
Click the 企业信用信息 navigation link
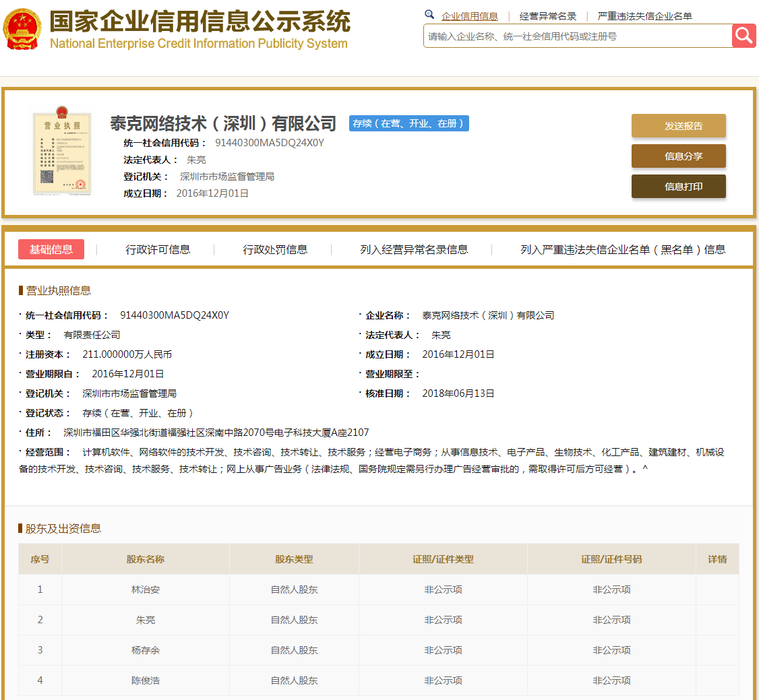(470, 15)
